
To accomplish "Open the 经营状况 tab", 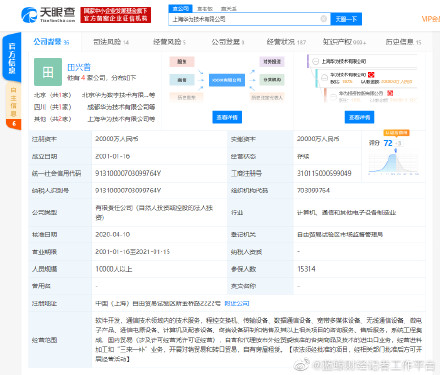I will click(286, 42).
